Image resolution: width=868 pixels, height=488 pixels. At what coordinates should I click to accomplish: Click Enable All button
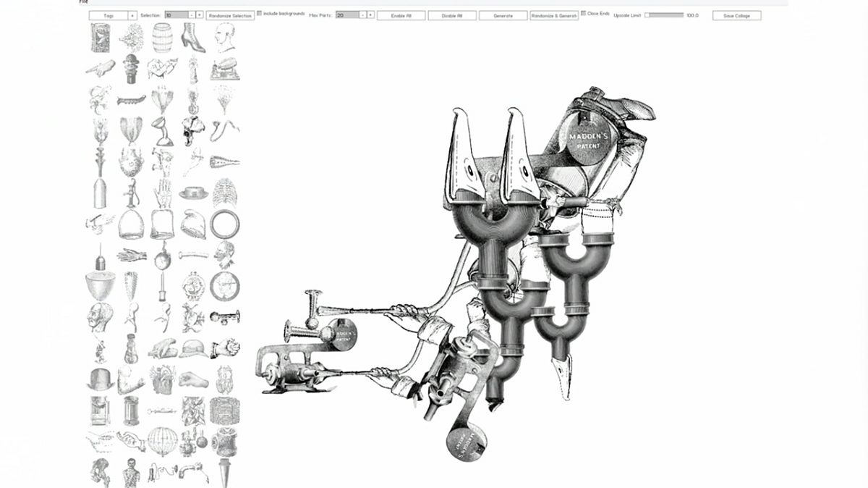coord(401,15)
